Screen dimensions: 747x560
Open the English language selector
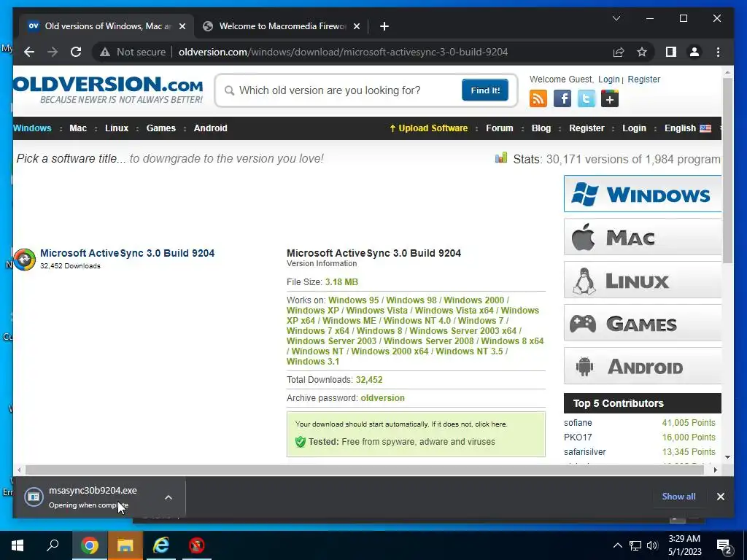(687, 128)
